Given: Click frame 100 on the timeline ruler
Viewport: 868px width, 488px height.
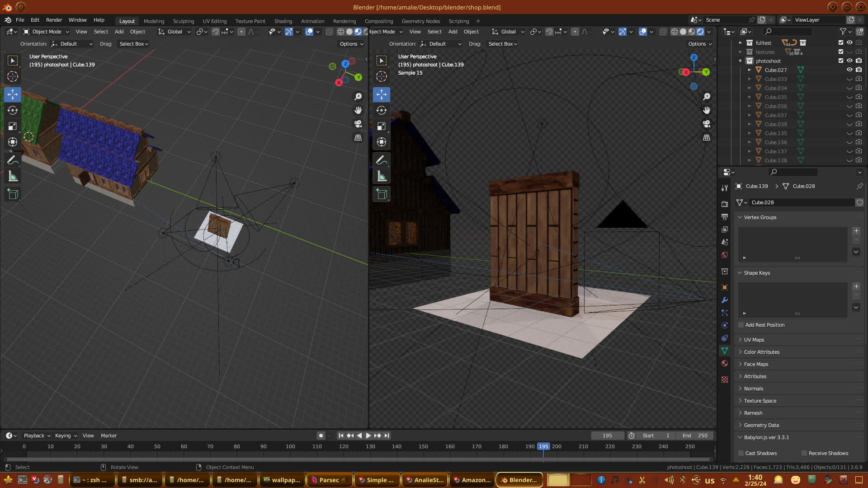Looking at the screenshot, I should [x=290, y=446].
